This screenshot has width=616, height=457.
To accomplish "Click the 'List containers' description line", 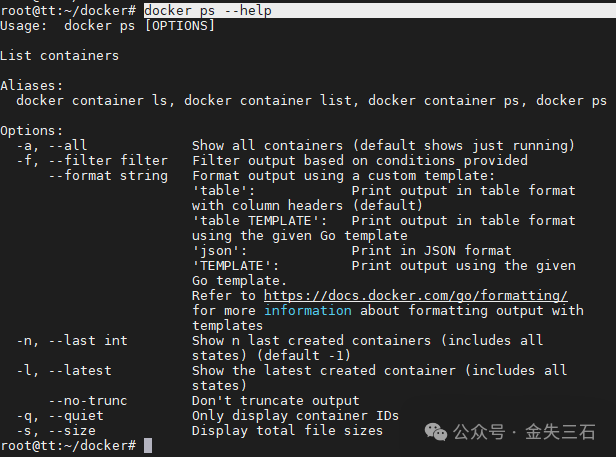I will pyautogui.click(x=59, y=56).
